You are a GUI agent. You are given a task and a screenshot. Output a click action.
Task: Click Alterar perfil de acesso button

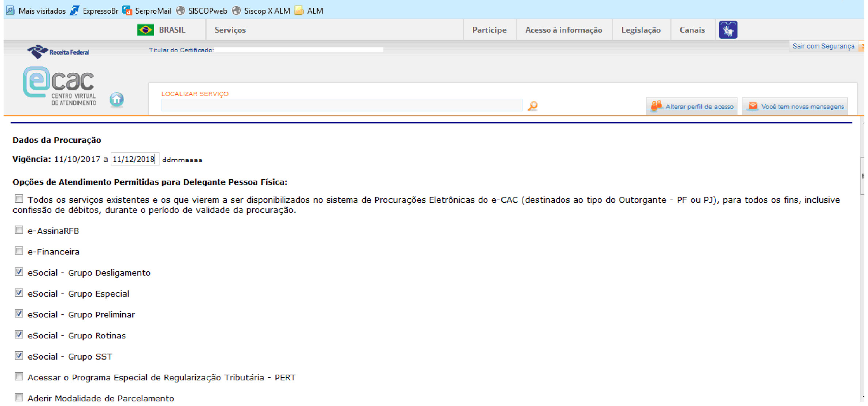[692, 106]
